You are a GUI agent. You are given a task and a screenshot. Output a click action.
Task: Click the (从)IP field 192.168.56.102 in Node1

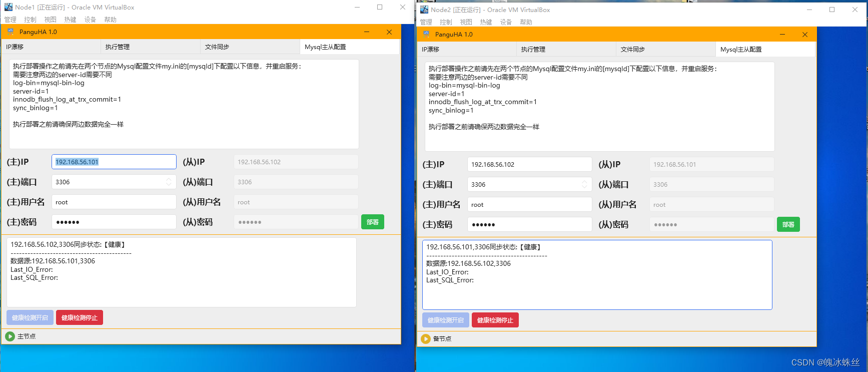tap(296, 162)
